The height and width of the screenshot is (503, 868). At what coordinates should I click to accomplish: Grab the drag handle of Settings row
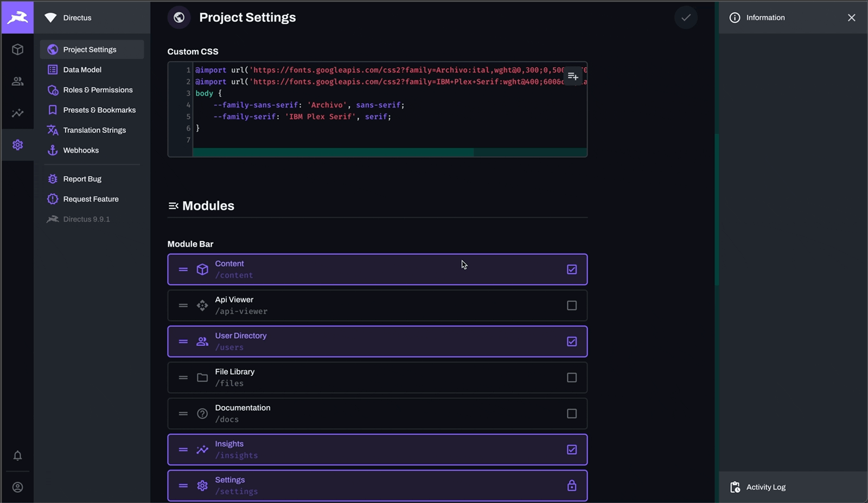(183, 486)
